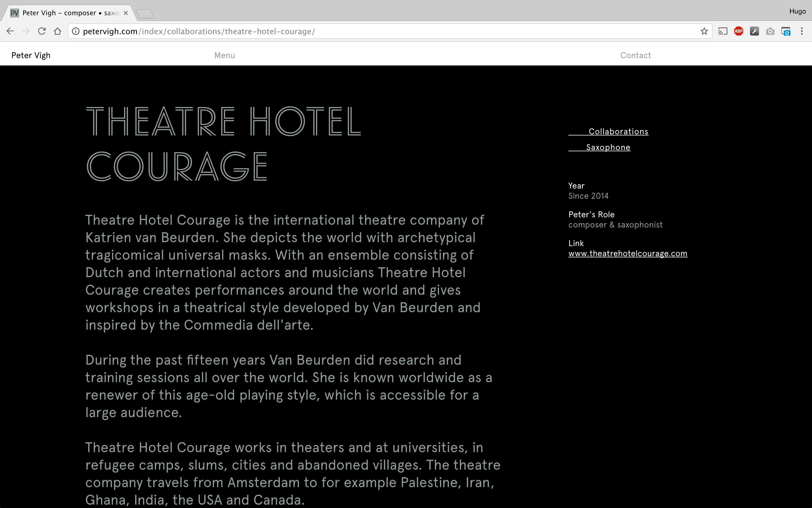The height and width of the screenshot is (508, 812).
Task: Open the Hugo profile button
Action: [797, 11]
